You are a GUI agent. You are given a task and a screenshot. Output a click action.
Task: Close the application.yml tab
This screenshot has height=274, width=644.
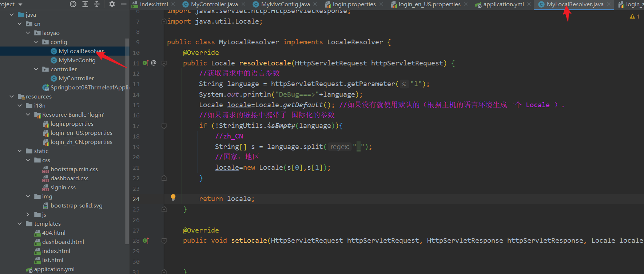529,4
